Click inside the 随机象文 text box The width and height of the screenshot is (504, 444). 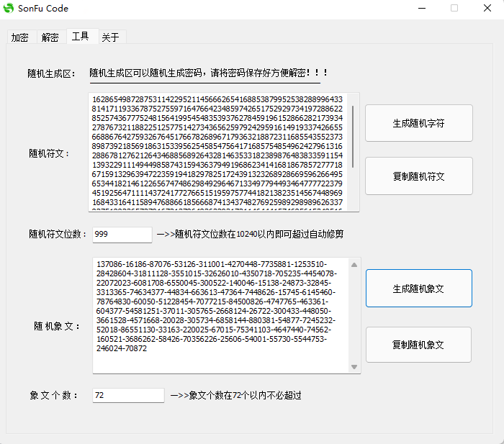point(216,317)
